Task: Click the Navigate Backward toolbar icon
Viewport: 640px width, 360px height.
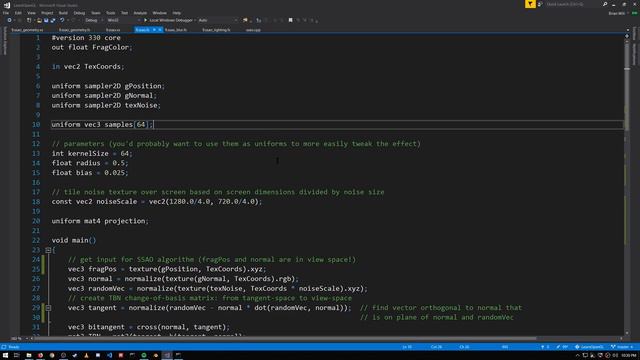Action: point(9,20)
